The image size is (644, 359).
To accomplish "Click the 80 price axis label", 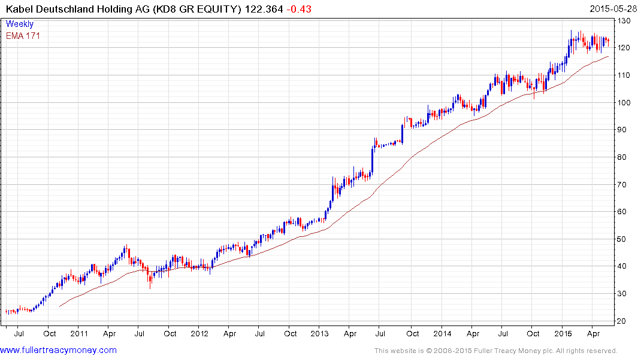I will click(x=622, y=157).
